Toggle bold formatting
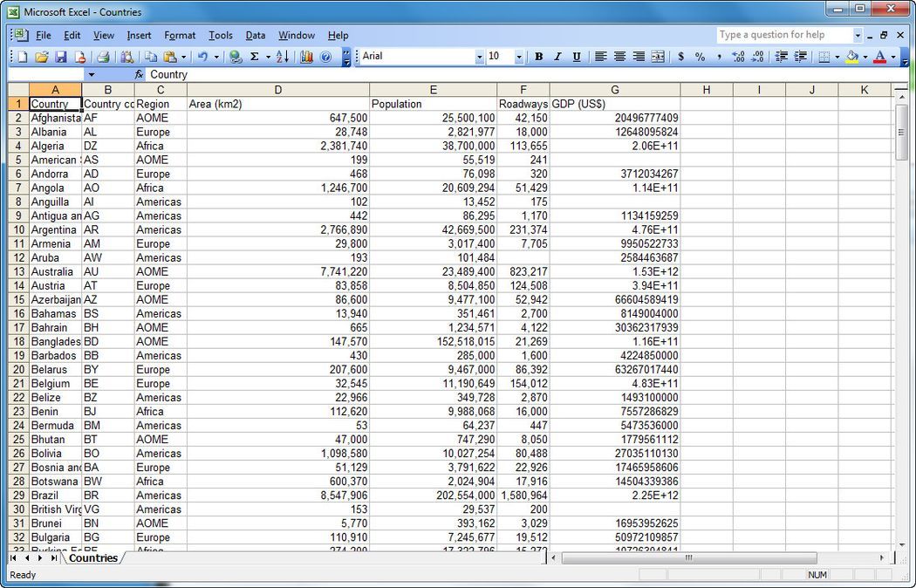The height and width of the screenshot is (588, 916). pyautogui.click(x=539, y=56)
